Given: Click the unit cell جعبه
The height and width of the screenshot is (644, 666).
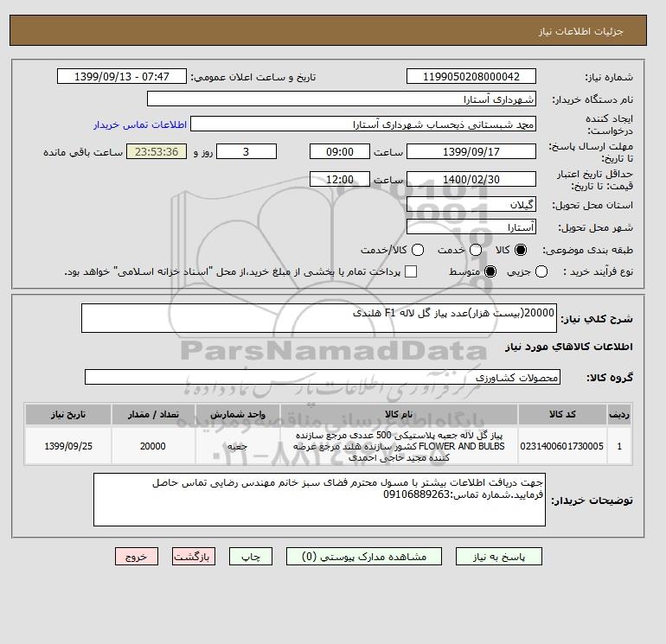Looking at the screenshot, I should pyautogui.click(x=238, y=446).
